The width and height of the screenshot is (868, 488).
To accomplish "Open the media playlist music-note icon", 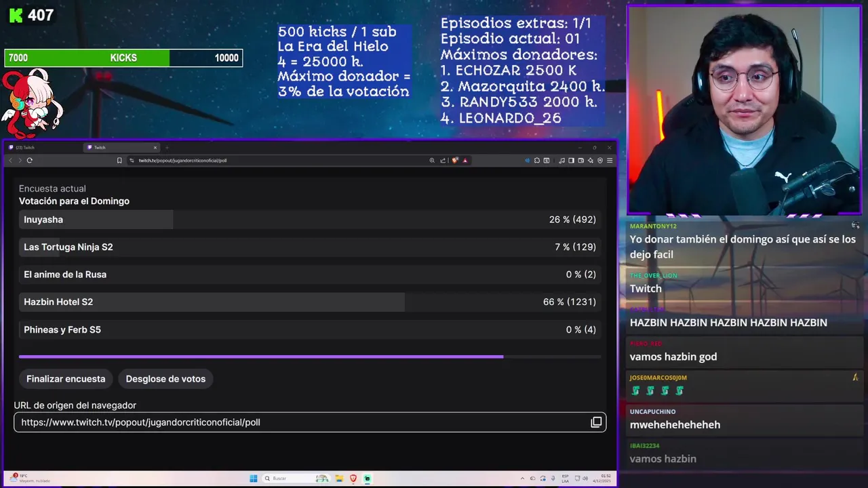I will 561,161.
